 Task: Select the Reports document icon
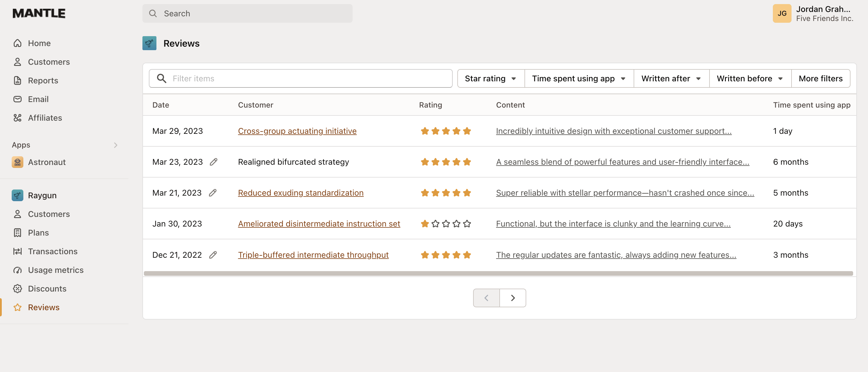click(x=18, y=80)
